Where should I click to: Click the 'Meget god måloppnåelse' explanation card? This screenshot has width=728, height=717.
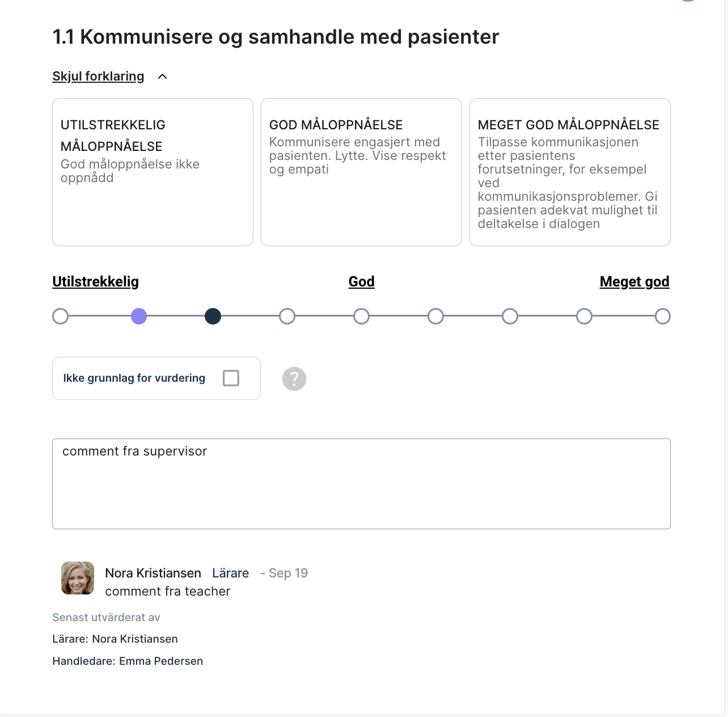click(x=570, y=172)
